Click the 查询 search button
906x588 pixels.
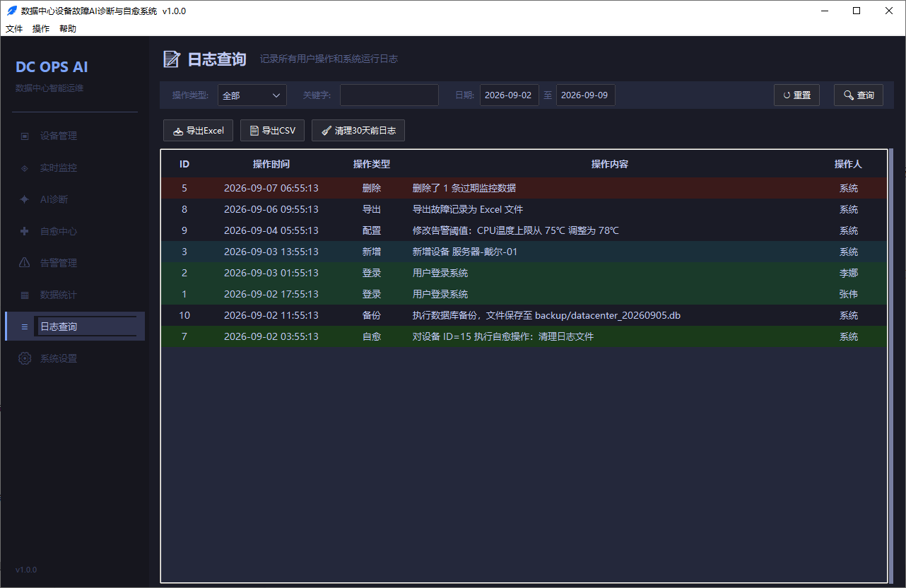[859, 95]
